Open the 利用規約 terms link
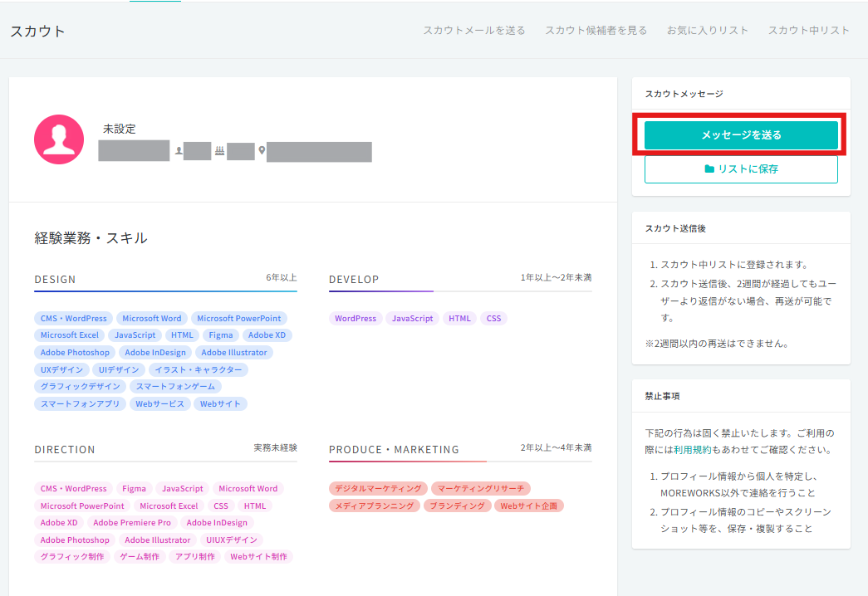Screen dimensions: 868x596 point(692,450)
